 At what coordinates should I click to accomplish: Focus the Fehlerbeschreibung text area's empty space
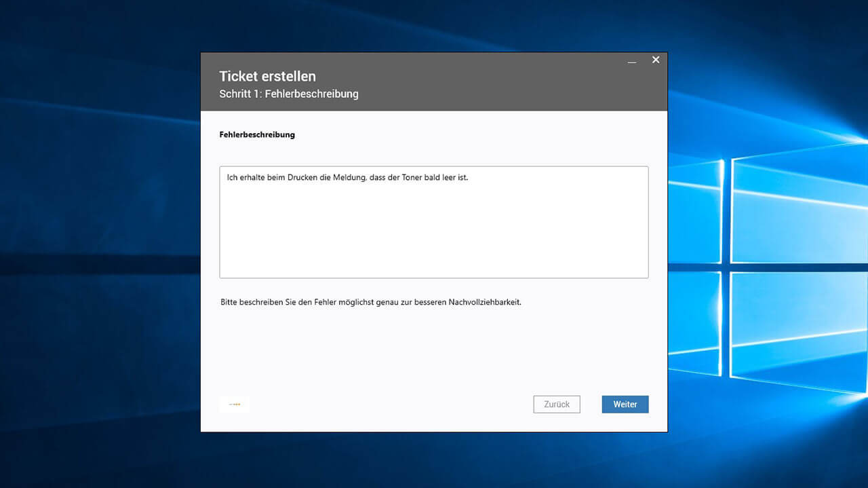coord(434,238)
